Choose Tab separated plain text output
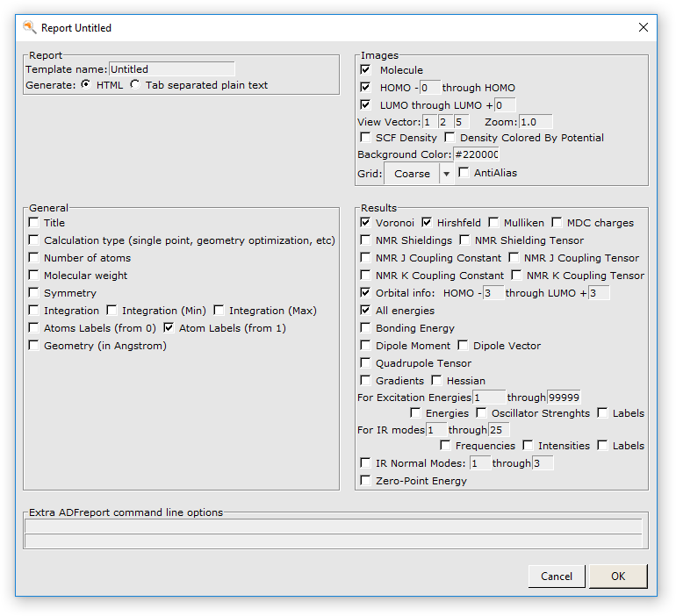This screenshot has height=616, width=676. click(135, 85)
